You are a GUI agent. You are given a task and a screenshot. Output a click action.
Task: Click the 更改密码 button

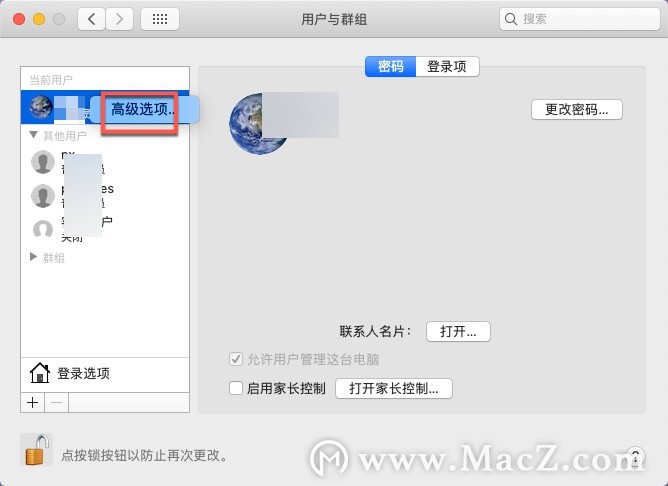coord(577,110)
